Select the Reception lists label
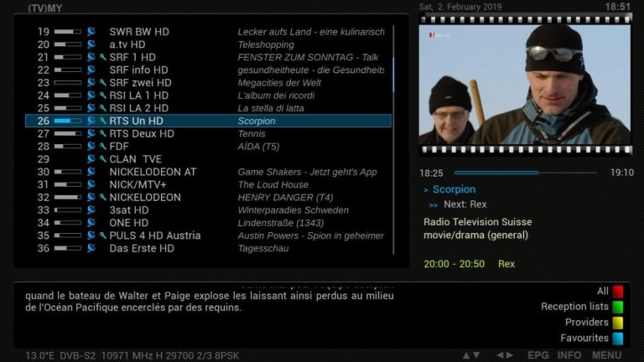 pos(574,307)
